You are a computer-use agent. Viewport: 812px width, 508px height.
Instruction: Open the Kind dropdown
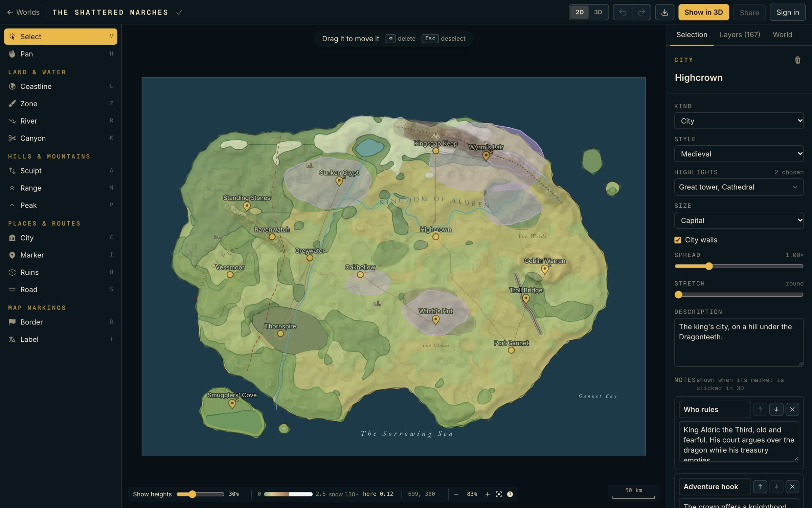click(x=739, y=121)
